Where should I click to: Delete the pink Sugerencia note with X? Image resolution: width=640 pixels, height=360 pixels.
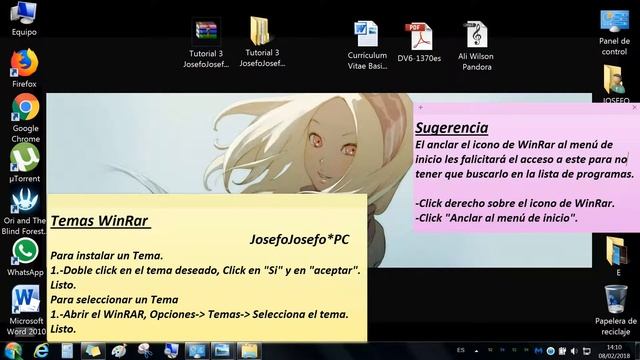pyautogui.click(x=634, y=107)
